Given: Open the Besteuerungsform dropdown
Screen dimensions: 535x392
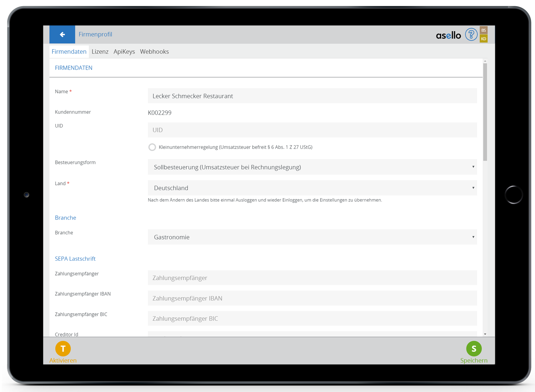Looking at the screenshot, I should (312, 167).
